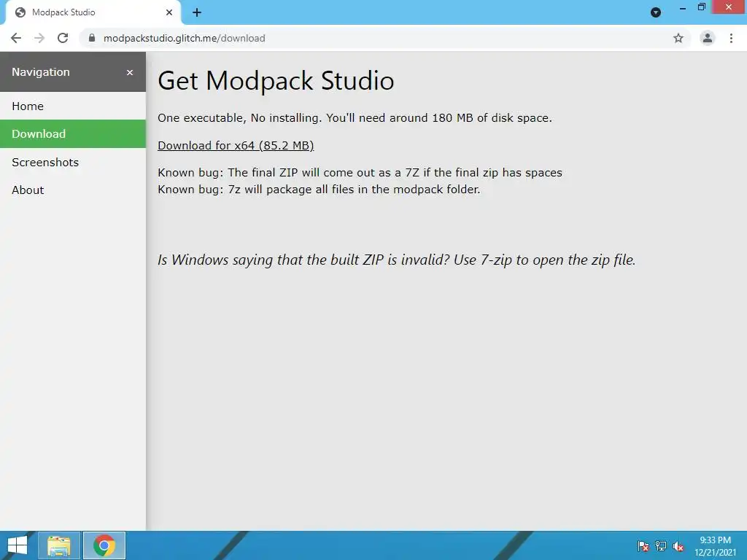Click the 'One executable, No installing' text
Screen dimensions: 747x560
coord(355,117)
